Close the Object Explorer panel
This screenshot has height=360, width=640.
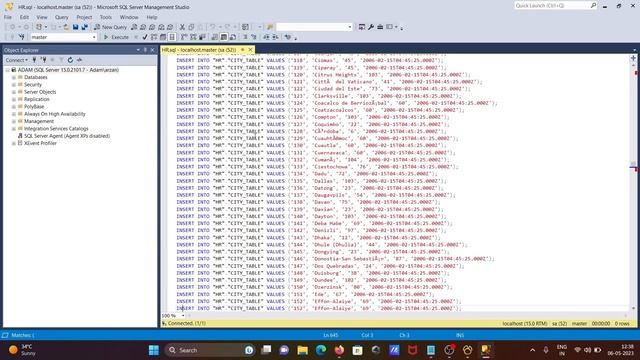[153, 50]
